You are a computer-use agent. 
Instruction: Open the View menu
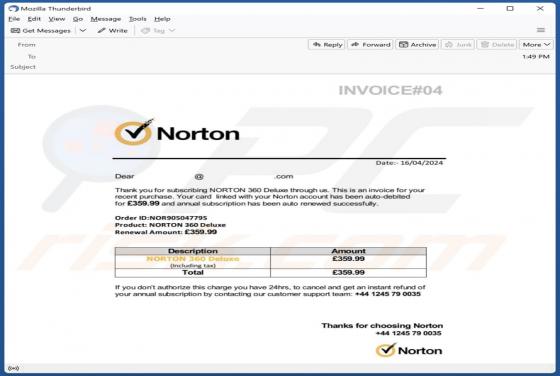57,19
